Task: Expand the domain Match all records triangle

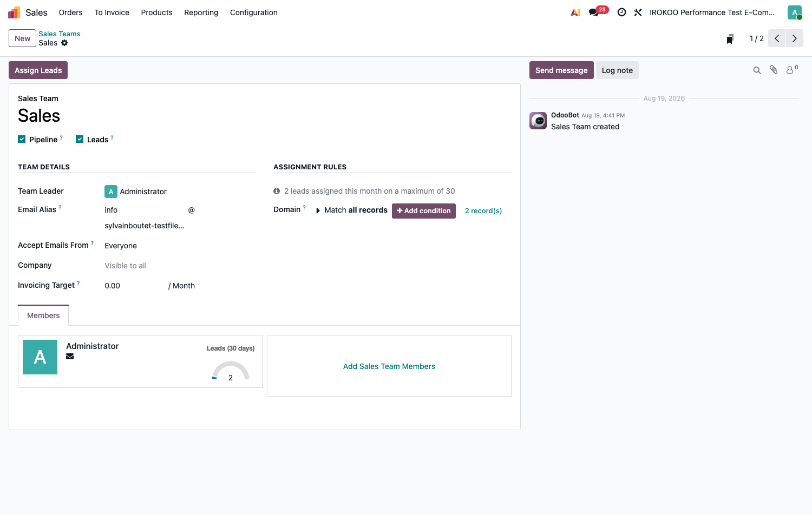Action: click(x=318, y=210)
